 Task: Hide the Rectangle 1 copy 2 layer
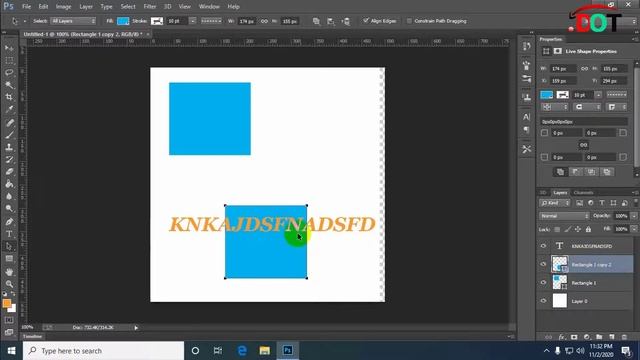pos(543,264)
